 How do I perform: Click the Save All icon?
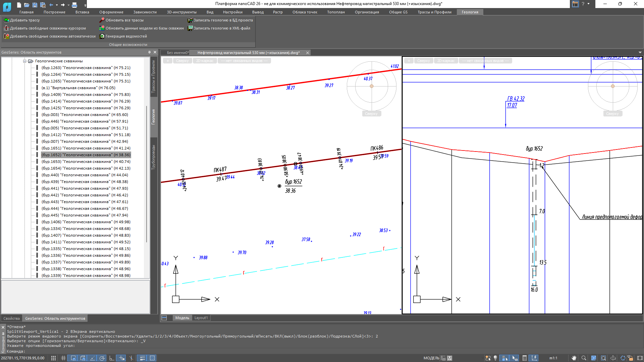pyautogui.click(x=43, y=5)
